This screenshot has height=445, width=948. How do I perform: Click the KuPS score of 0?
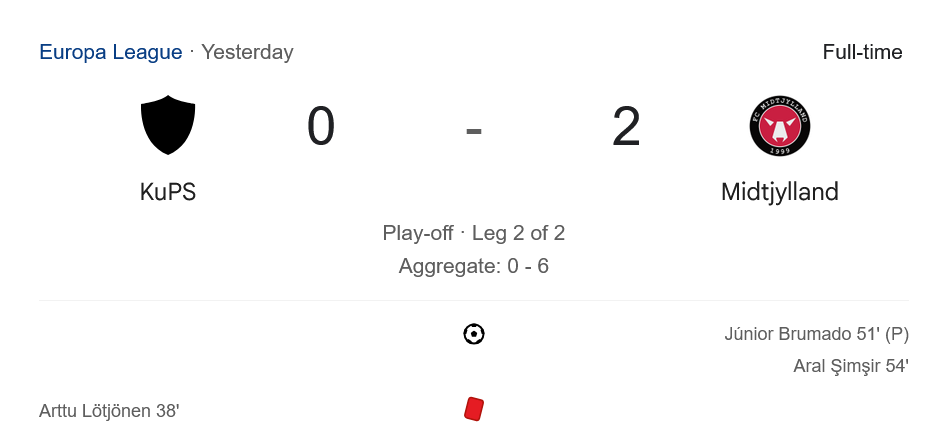pyautogui.click(x=321, y=128)
